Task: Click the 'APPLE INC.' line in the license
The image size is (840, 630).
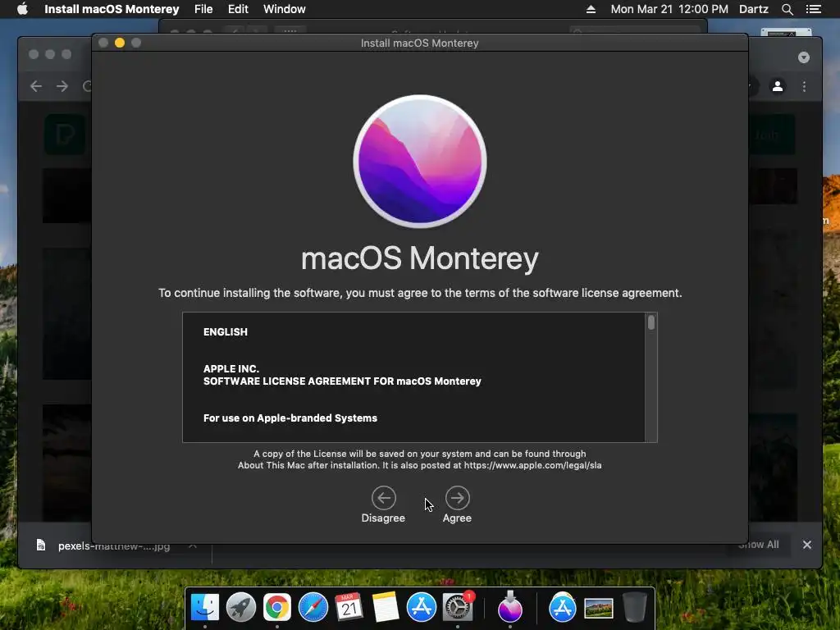Action: tap(231, 368)
